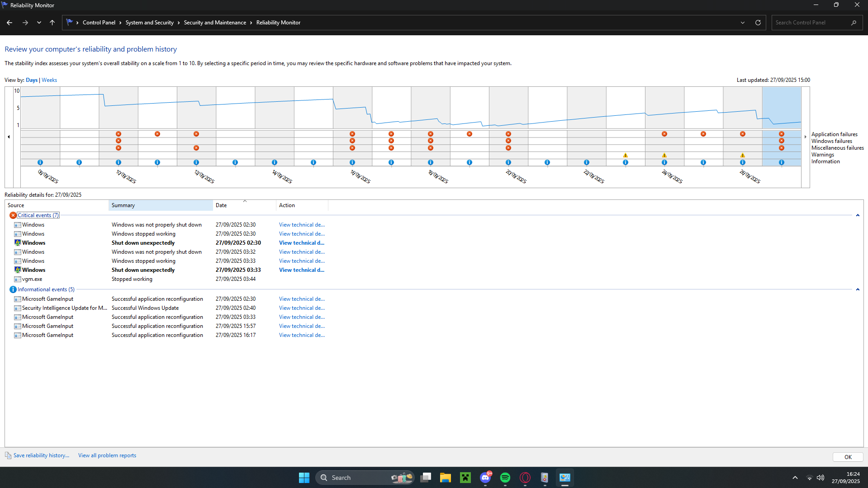This screenshot has width=868, height=488.
Task: Switch chart view to Days
Action: pyautogui.click(x=32, y=80)
